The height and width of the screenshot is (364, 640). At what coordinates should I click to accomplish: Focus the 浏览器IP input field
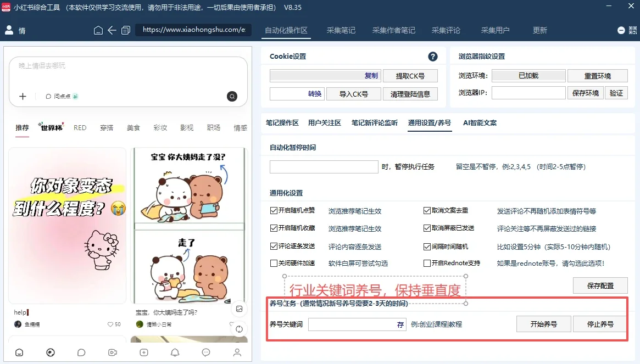click(x=528, y=93)
